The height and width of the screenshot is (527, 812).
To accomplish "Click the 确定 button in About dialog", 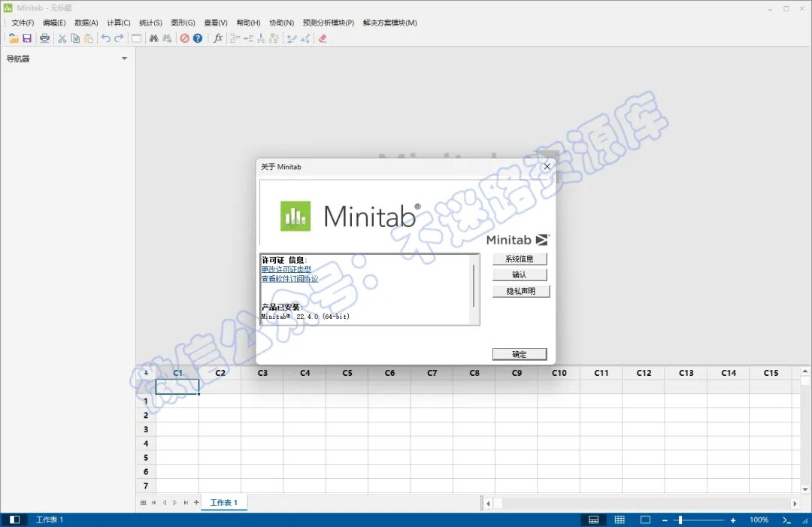I will click(520, 354).
